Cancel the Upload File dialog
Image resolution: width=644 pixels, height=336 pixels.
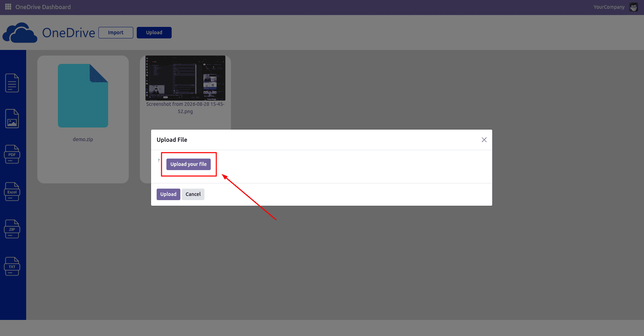click(193, 194)
